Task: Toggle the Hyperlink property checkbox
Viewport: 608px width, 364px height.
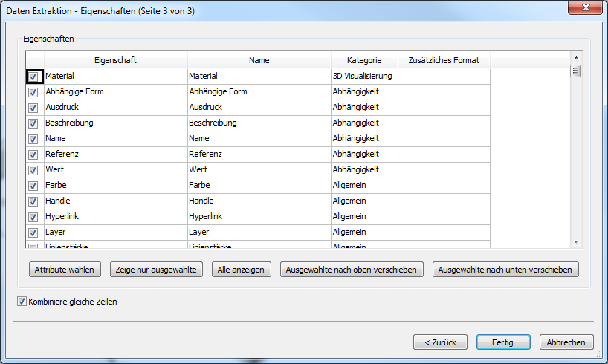Action: point(33,217)
